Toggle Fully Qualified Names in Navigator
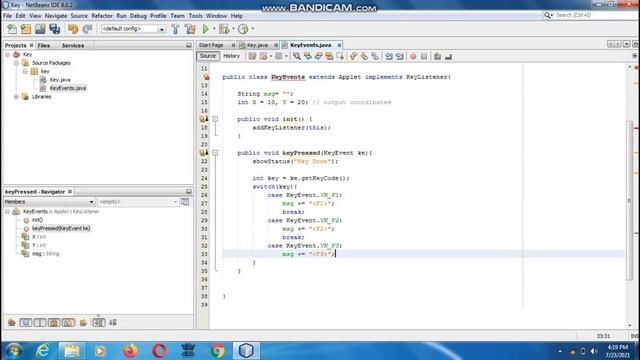The image size is (640, 360). click(83, 323)
